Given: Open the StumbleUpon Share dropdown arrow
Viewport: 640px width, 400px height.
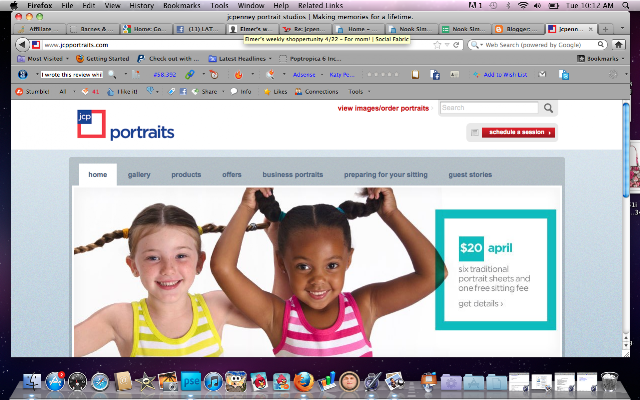Looking at the screenshot, I should pos(223,91).
